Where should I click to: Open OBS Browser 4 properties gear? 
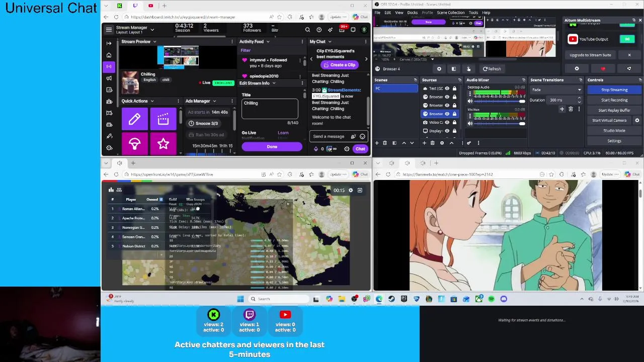[x=439, y=69]
